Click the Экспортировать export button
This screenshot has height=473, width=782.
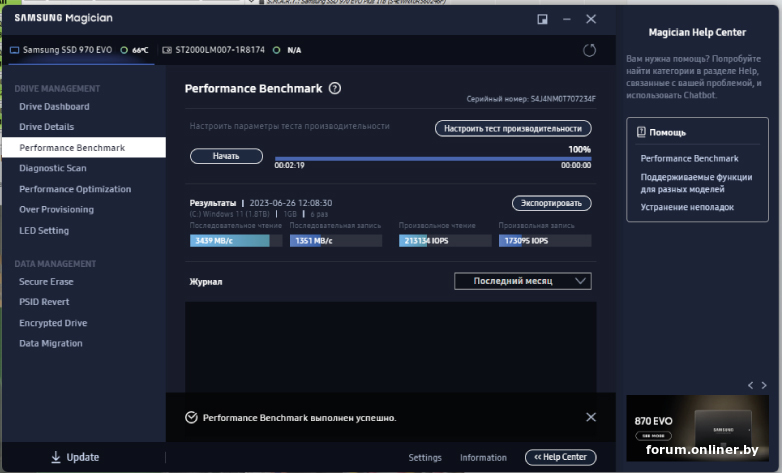[x=552, y=203]
